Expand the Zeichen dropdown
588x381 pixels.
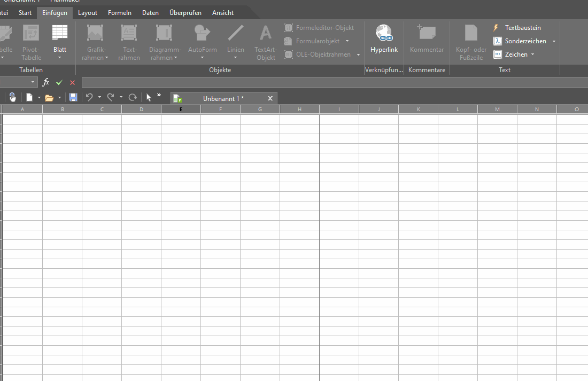tap(532, 55)
